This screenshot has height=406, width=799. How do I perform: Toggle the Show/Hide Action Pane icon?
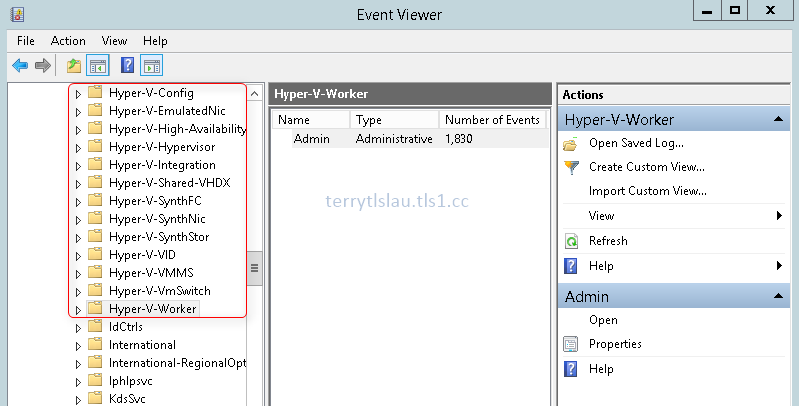point(152,66)
